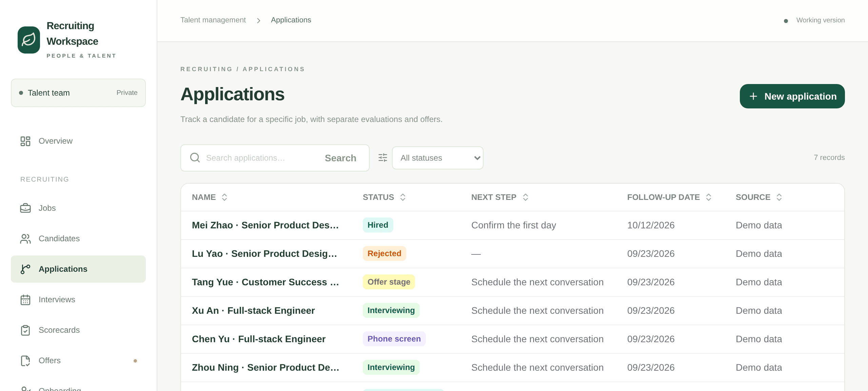Click Mei Zhao's Demo data source

point(759,225)
